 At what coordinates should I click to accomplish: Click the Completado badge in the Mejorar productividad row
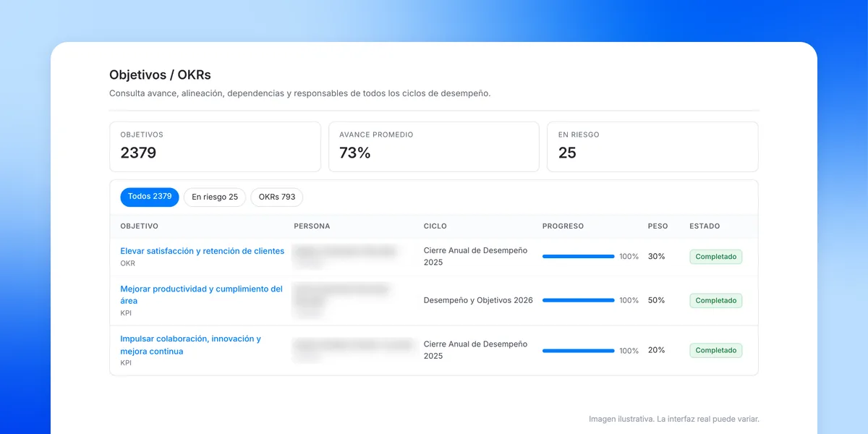[716, 300]
